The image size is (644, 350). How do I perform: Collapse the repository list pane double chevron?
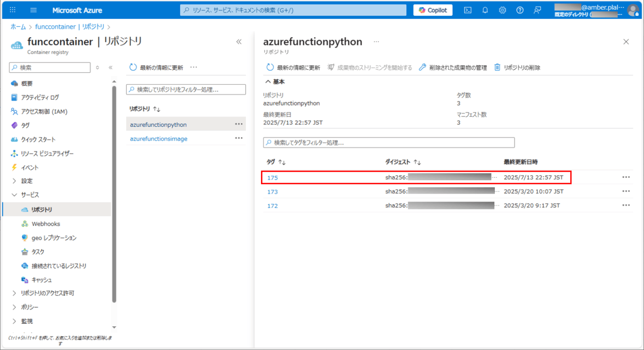(x=239, y=42)
